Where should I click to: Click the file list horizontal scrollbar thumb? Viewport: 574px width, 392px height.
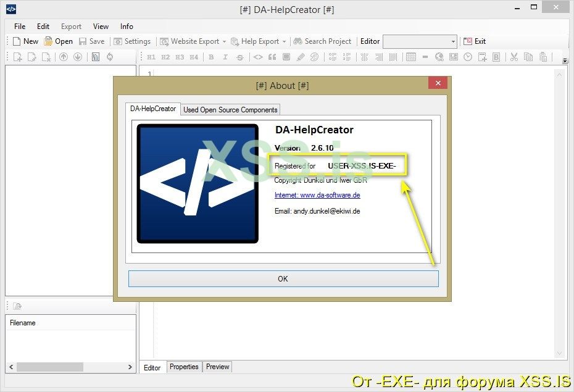coord(50,367)
